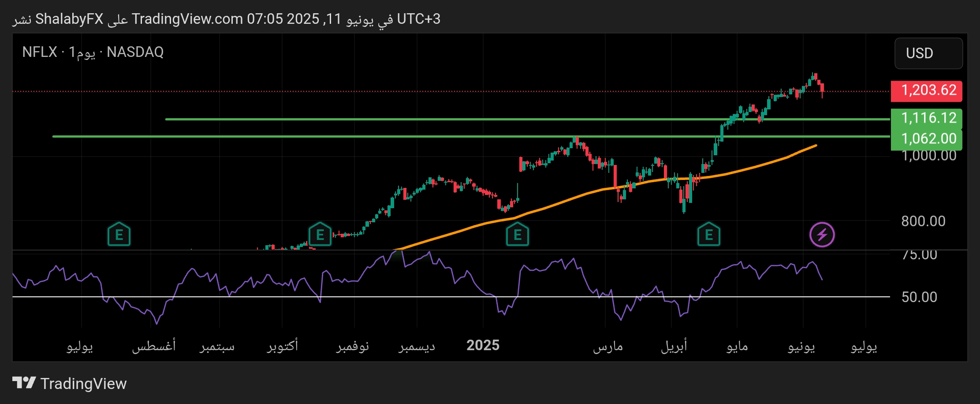Click the 2025 year label on time axis
Image resolution: width=980 pixels, height=404 pixels.
483,345
